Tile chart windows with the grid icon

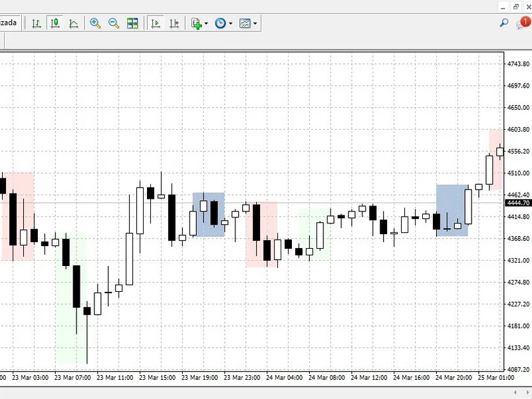[x=132, y=23]
